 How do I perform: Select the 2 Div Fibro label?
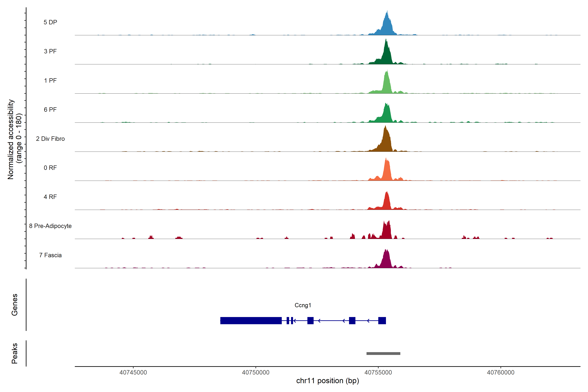tap(50, 139)
